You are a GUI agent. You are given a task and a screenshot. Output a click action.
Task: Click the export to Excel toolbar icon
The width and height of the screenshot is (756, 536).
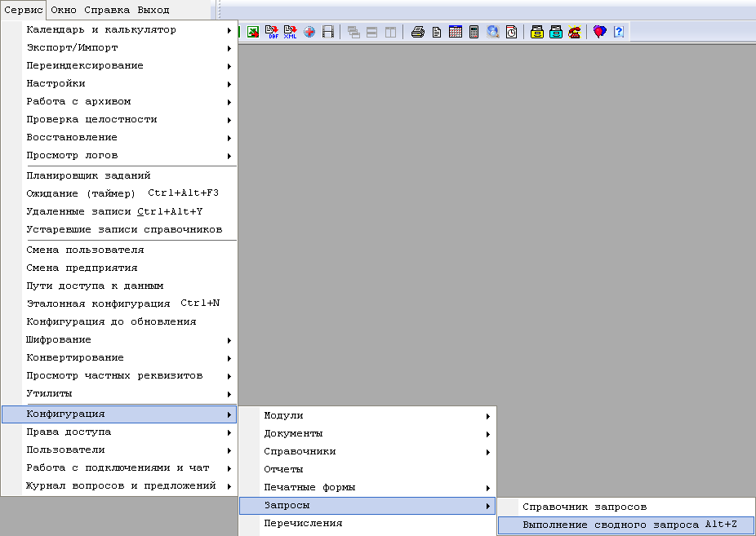pyautogui.click(x=254, y=33)
